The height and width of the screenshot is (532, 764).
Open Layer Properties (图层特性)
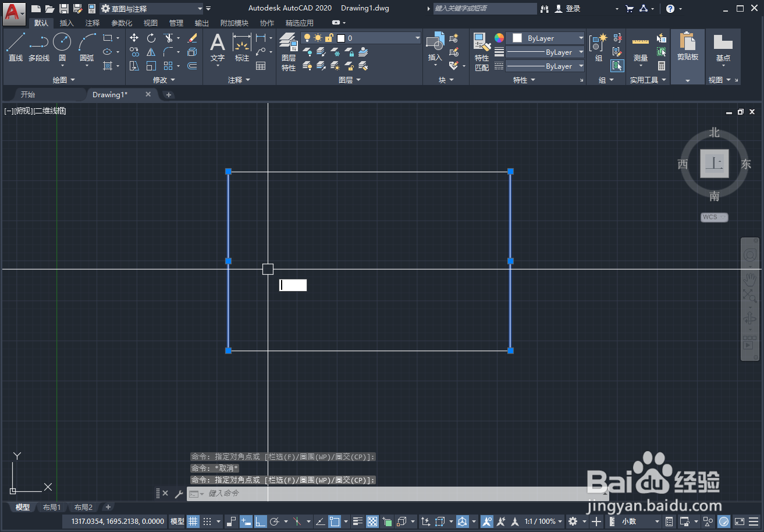coord(289,51)
